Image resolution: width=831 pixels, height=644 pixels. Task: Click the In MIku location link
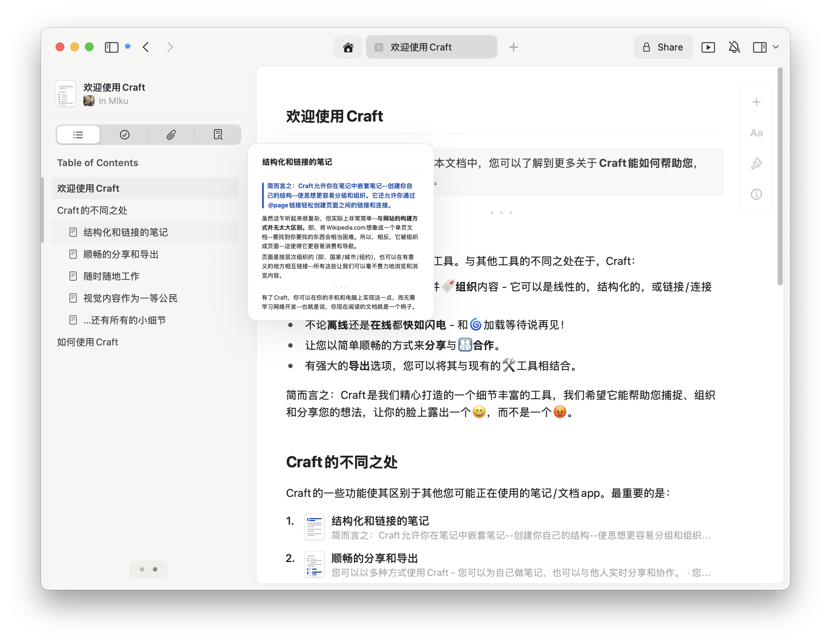(113, 101)
